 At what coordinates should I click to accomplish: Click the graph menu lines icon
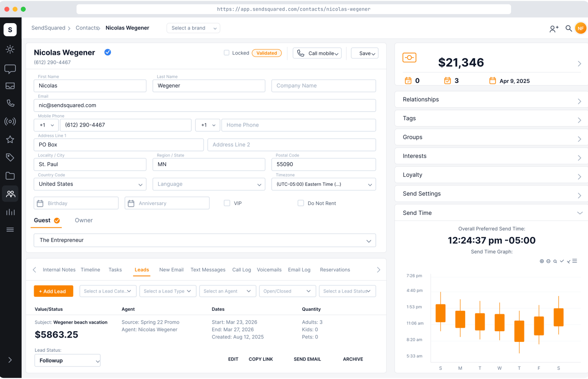tap(575, 261)
